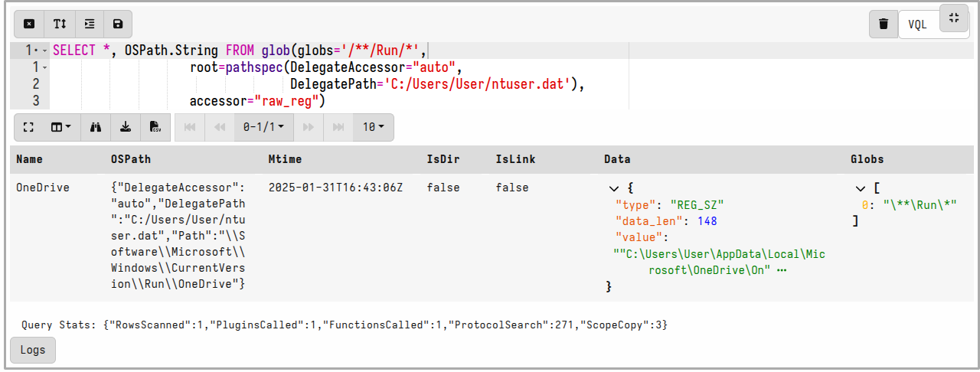Click the IsLink column header
980x372 pixels.
click(x=515, y=159)
